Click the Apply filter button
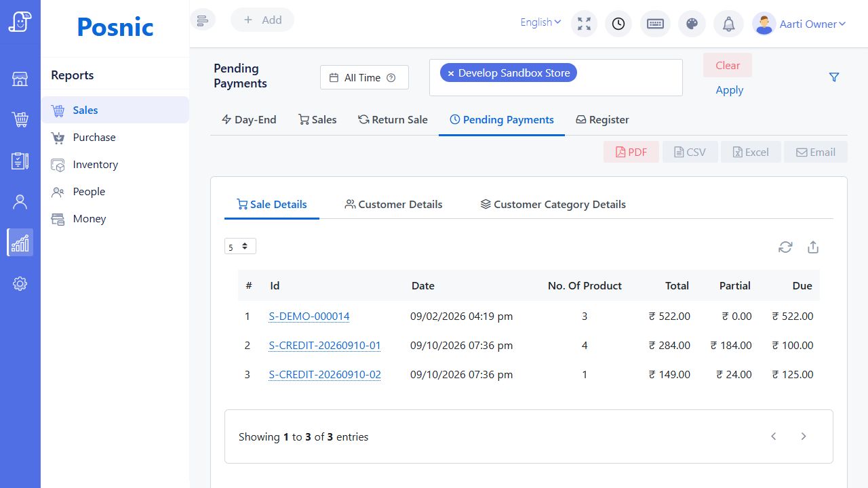Screen dimensions: 868x488 click(730, 90)
